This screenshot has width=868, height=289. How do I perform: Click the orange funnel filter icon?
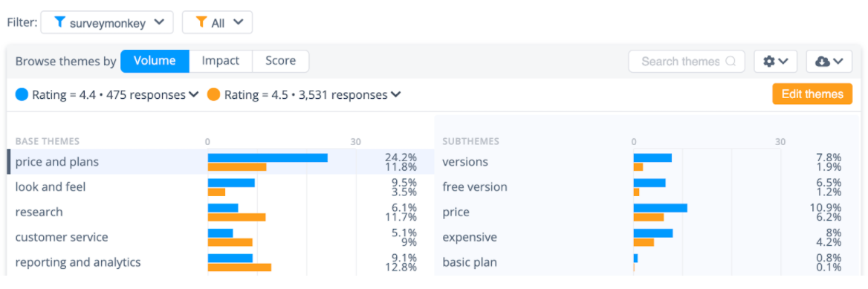click(x=202, y=23)
